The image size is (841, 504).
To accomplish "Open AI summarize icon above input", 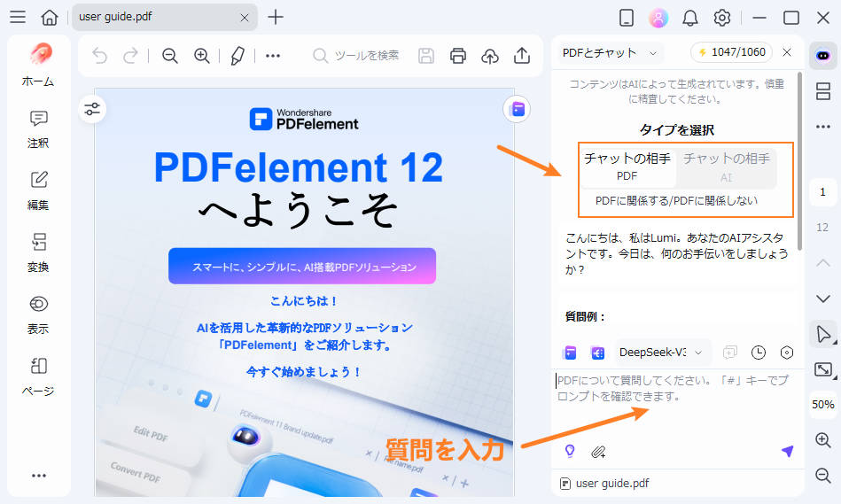I will tap(570, 353).
